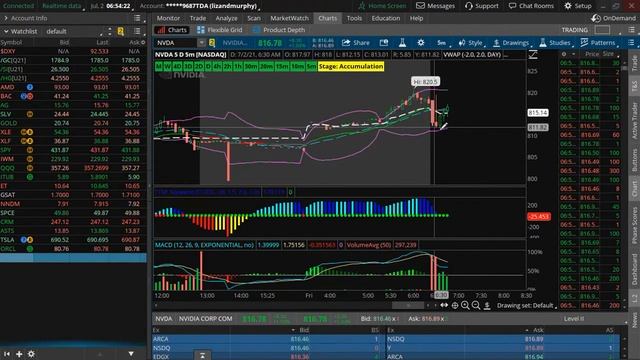Viewport: 640px width, 360px height.
Task: Select the 30m timeframe label
Action: click(251, 67)
